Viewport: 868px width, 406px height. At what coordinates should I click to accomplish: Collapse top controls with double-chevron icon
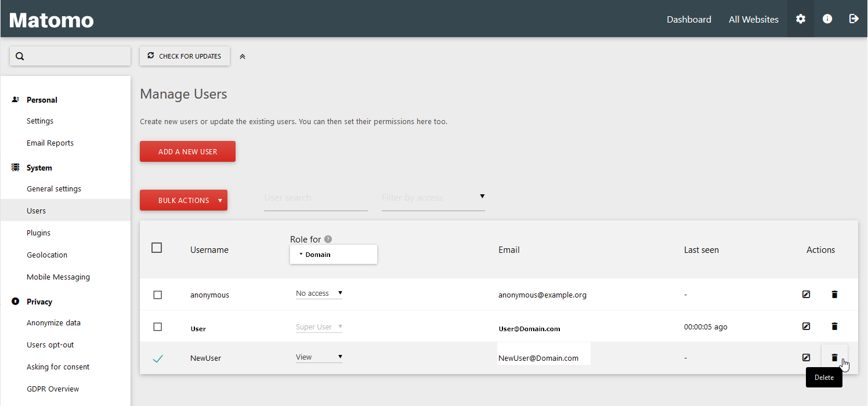click(243, 56)
